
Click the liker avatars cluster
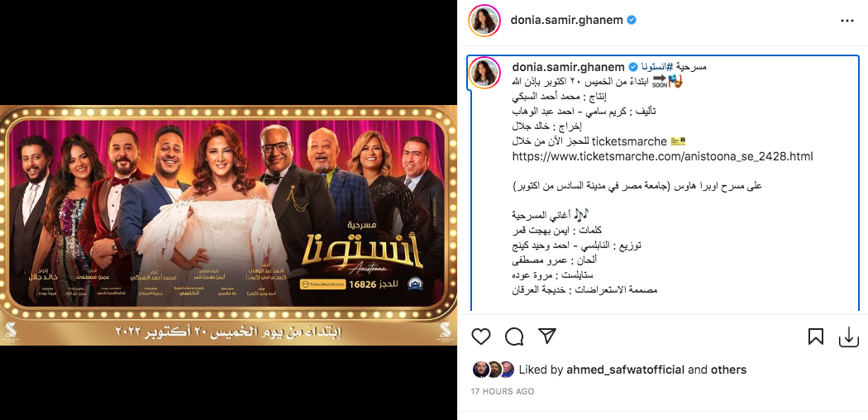(494, 370)
